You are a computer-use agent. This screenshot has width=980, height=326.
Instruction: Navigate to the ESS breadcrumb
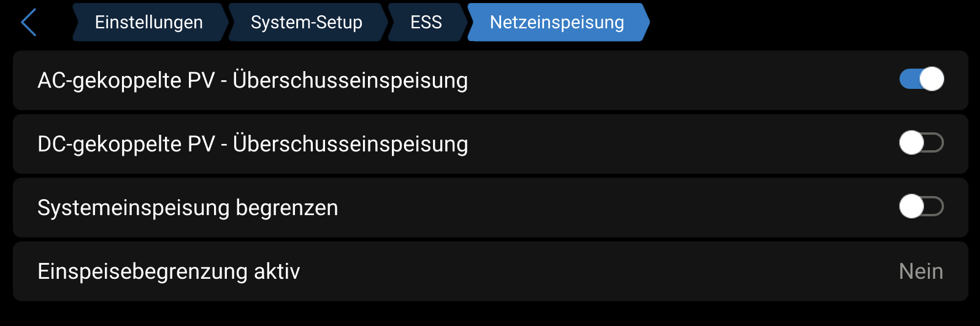tap(426, 23)
